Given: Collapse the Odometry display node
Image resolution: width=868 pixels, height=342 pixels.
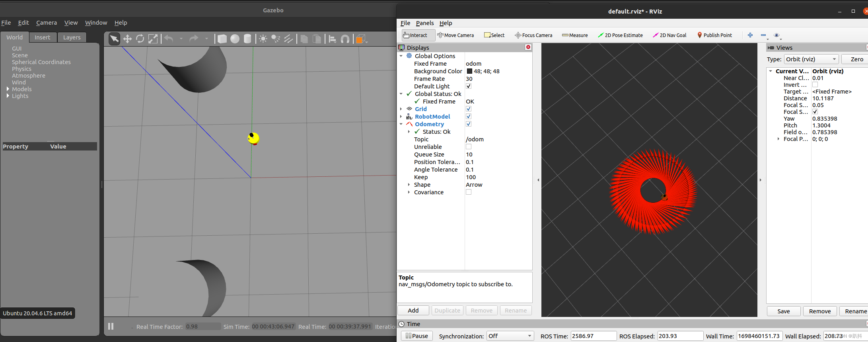Looking at the screenshot, I should tap(401, 124).
